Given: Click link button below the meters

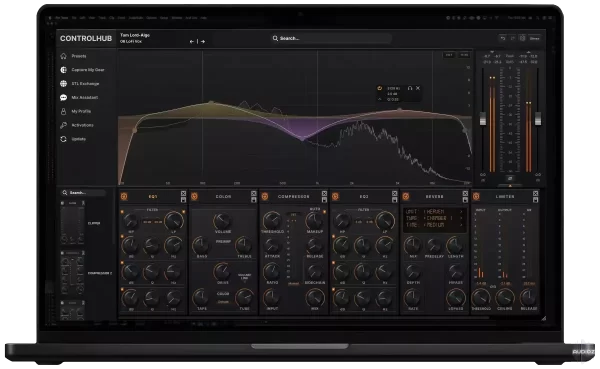Looking at the screenshot, I should [x=510, y=178].
